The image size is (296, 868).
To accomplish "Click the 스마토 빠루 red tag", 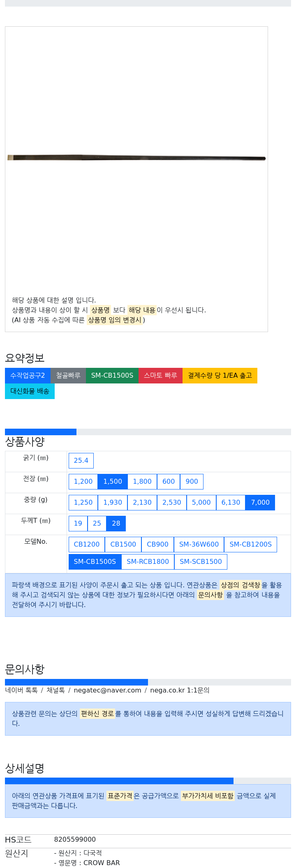I will tap(160, 376).
